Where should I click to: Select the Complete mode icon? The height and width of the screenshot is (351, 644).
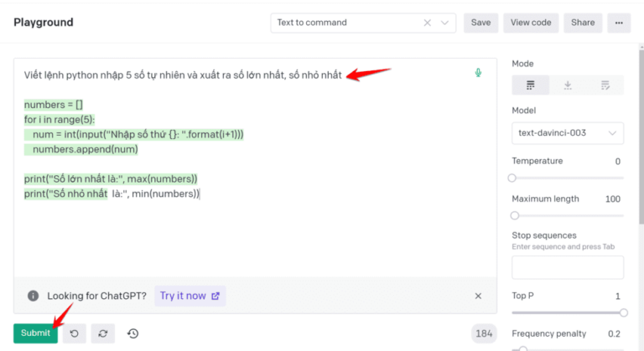tap(531, 85)
